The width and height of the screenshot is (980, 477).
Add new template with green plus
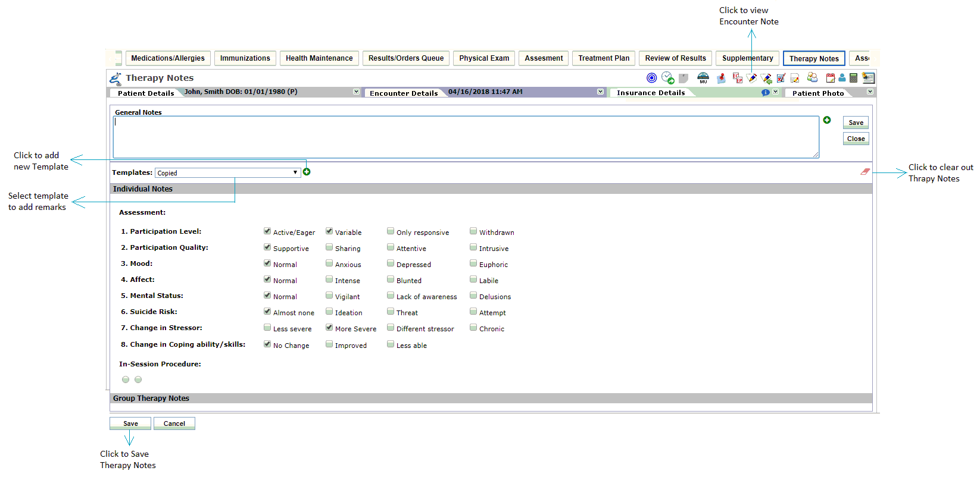pos(307,172)
